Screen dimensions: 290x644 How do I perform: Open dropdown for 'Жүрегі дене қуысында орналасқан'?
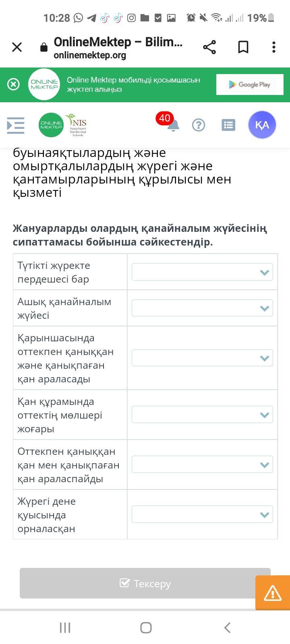[x=202, y=515]
